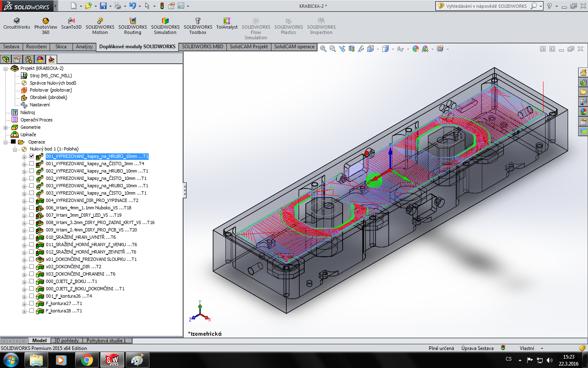Image resolution: width=588 pixels, height=368 pixels.
Task: Enable SOLIDWORKS Routing add-in
Action: pyautogui.click(x=133, y=26)
